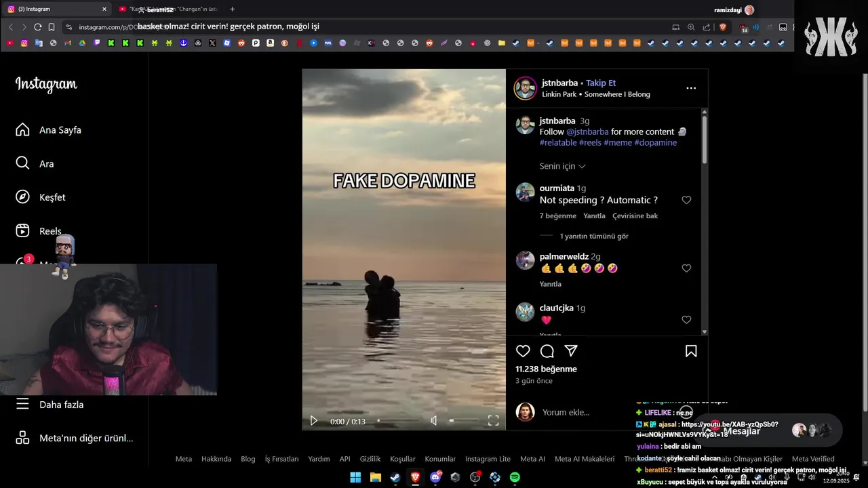Open OBS Studio from the taskbar

[x=475, y=477]
